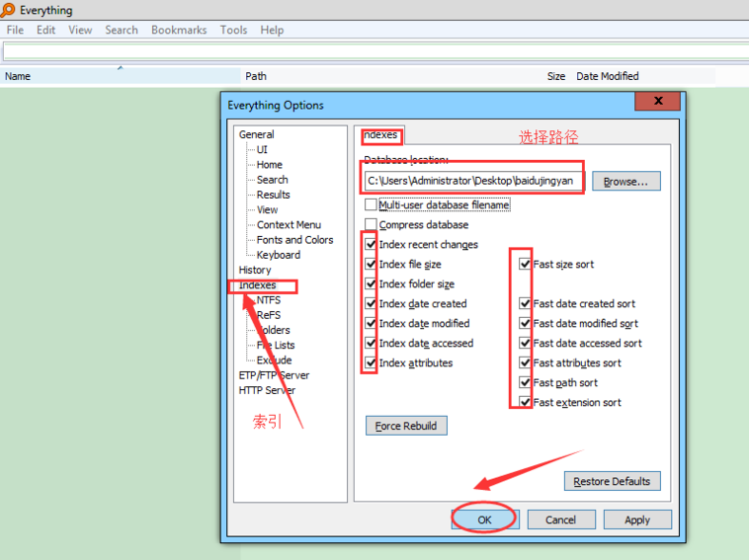Screen dimensions: 749x560
Task: Select History in the options tree
Action: (255, 270)
